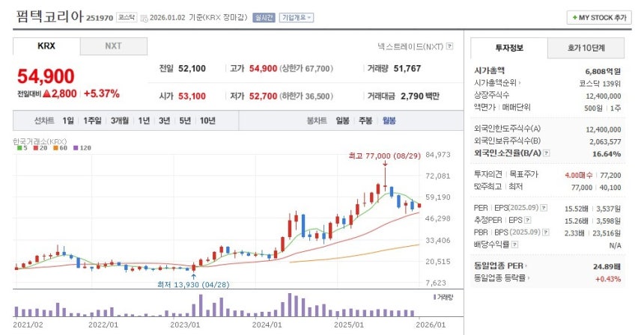Follow the 동일업종 PER arrow link
This screenshot has width=644, height=335.
[x=526, y=266]
